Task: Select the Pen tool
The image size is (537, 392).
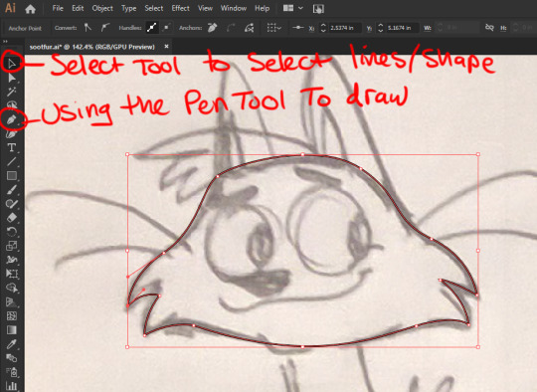Action: [x=12, y=120]
